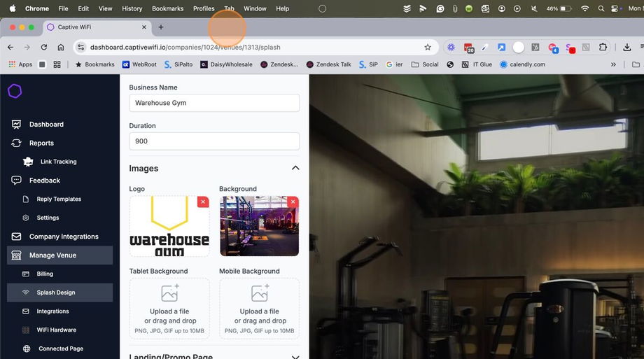Remove the Background image
This screenshot has height=359, width=644.
tap(293, 202)
